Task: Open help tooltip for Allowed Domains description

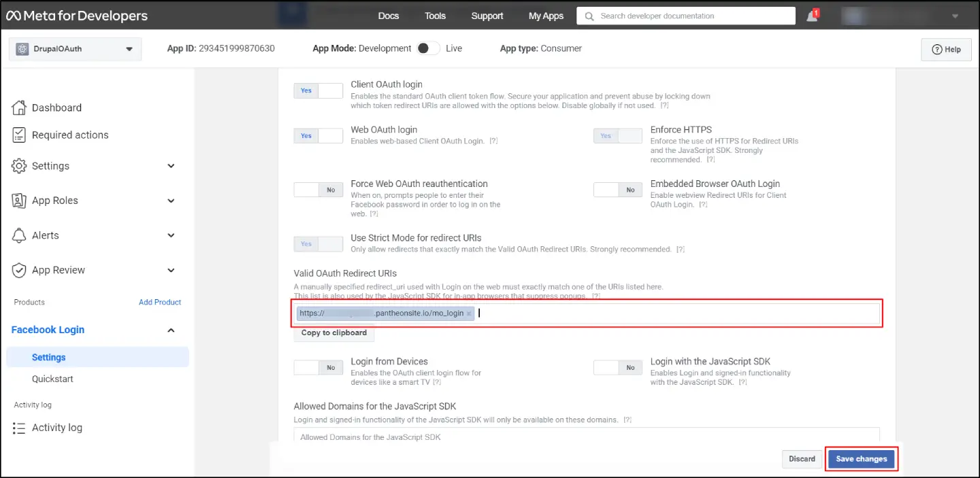Action: point(627,420)
